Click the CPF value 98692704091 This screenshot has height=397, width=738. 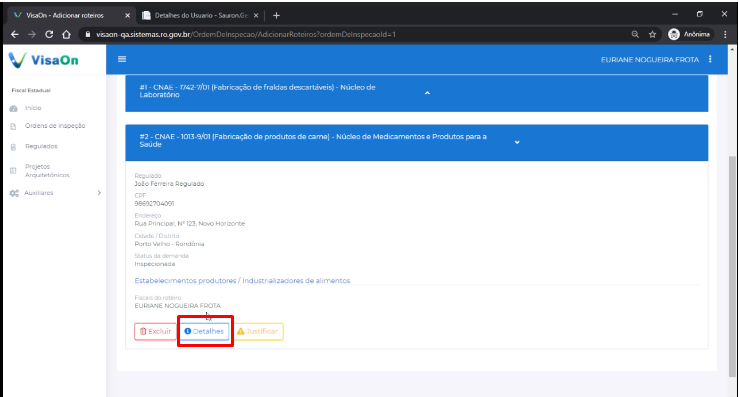tap(154, 203)
